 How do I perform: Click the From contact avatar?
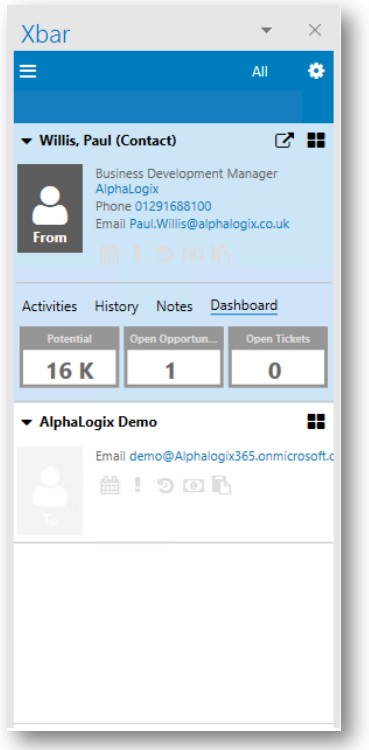[50, 209]
